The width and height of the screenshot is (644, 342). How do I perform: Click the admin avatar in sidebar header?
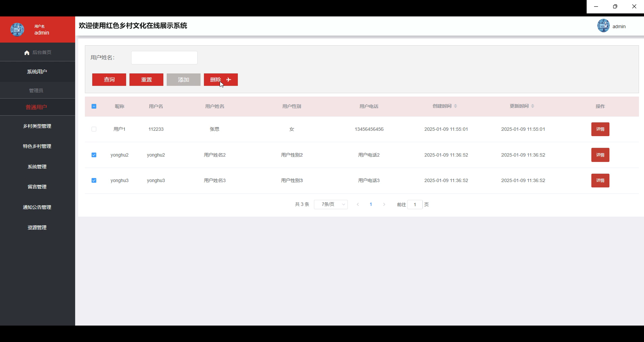[x=17, y=30]
